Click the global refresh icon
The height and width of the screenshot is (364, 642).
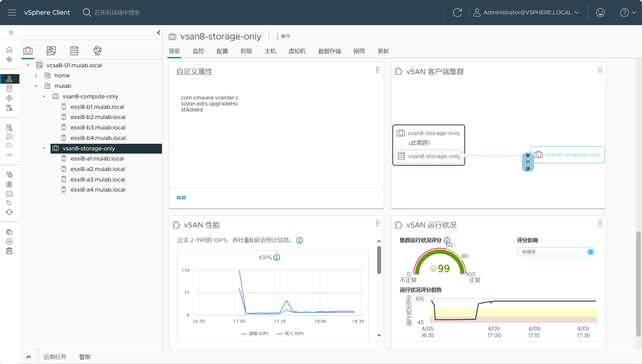(457, 13)
